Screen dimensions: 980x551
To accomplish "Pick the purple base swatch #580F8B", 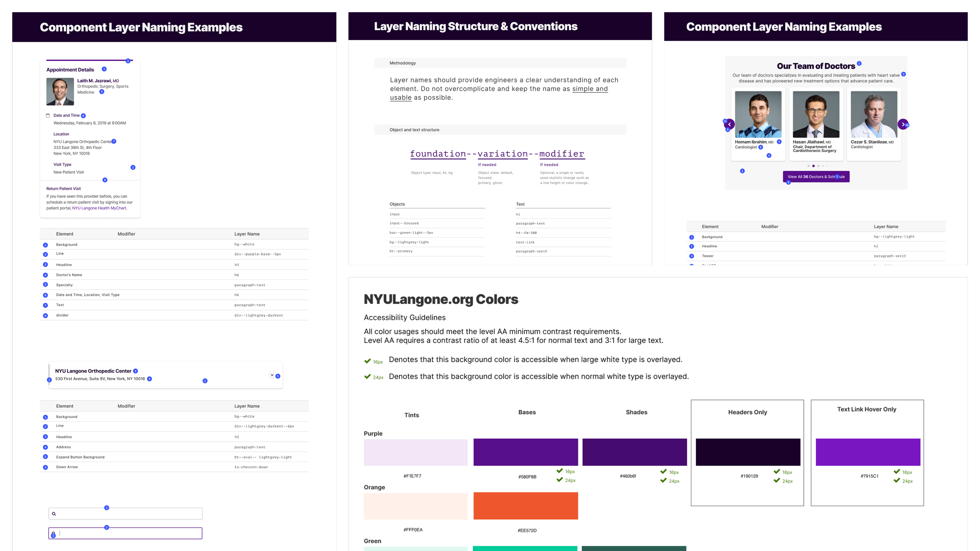I will (x=526, y=452).
